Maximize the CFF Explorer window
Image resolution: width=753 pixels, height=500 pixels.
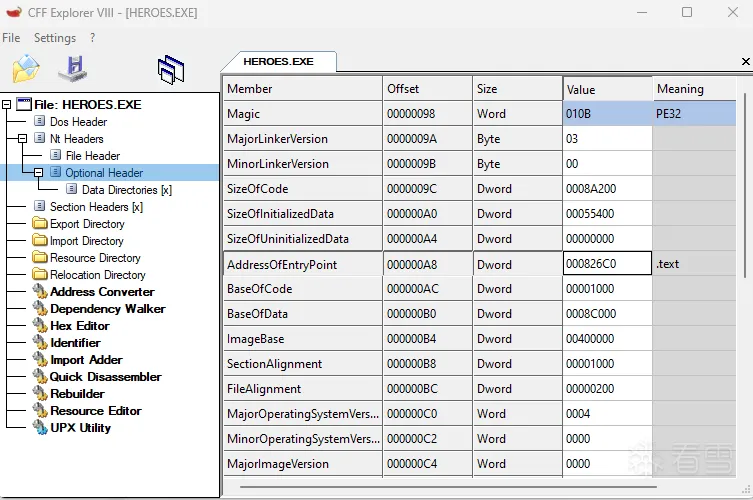(x=687, y=12)
